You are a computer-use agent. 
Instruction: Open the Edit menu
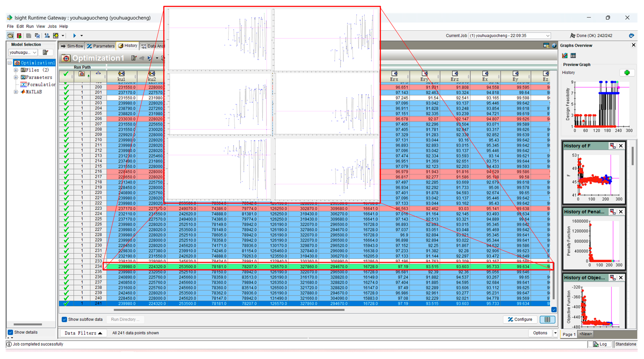click(20, 26)
